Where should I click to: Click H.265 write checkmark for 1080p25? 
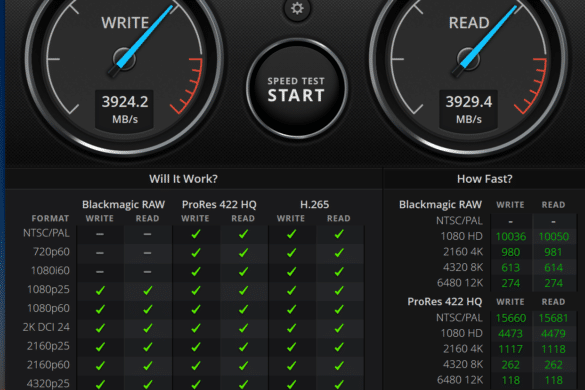click(x=291, y=290)
